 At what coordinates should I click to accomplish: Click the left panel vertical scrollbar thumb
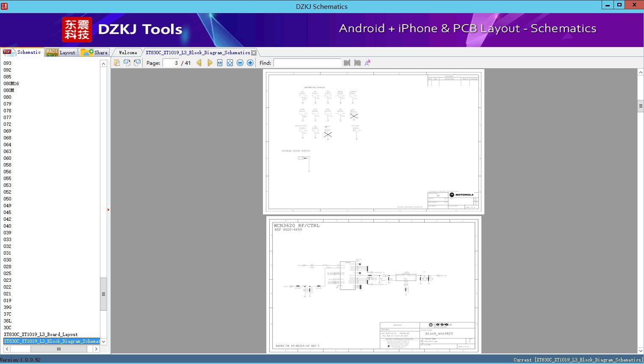103,294
